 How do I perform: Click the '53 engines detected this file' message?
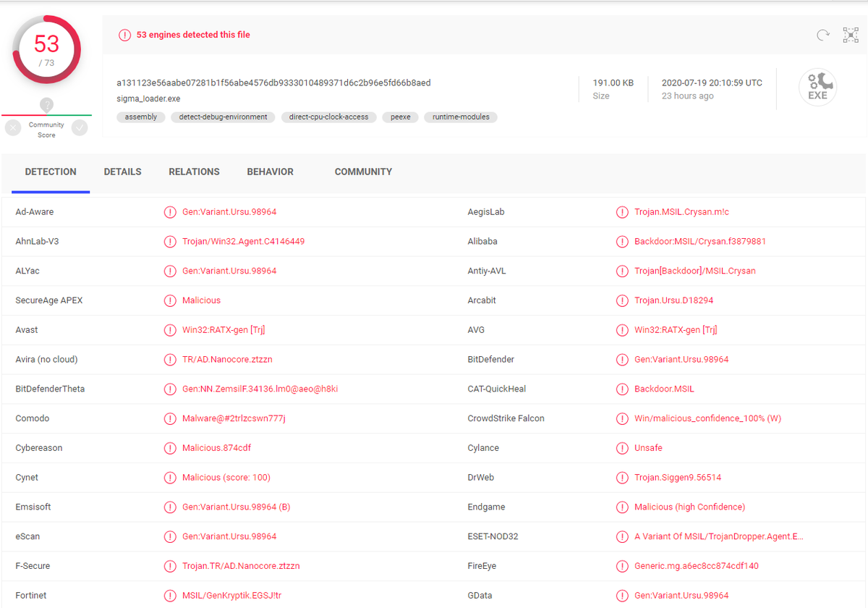point(193,35)
